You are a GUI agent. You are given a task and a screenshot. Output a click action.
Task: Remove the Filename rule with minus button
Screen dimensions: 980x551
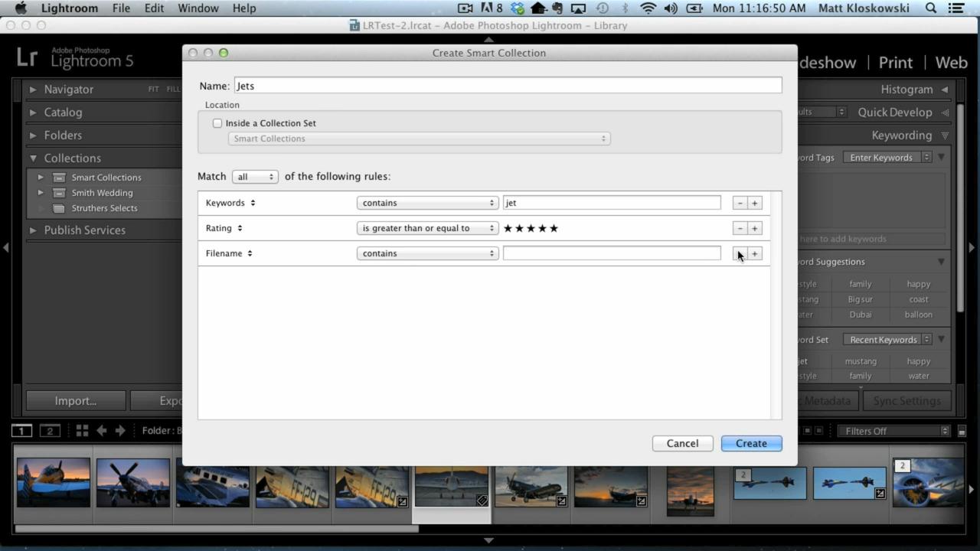[740, 253]
